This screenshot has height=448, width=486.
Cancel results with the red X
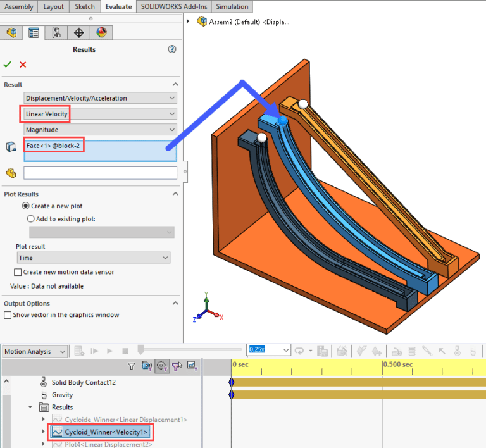[23, 65]
